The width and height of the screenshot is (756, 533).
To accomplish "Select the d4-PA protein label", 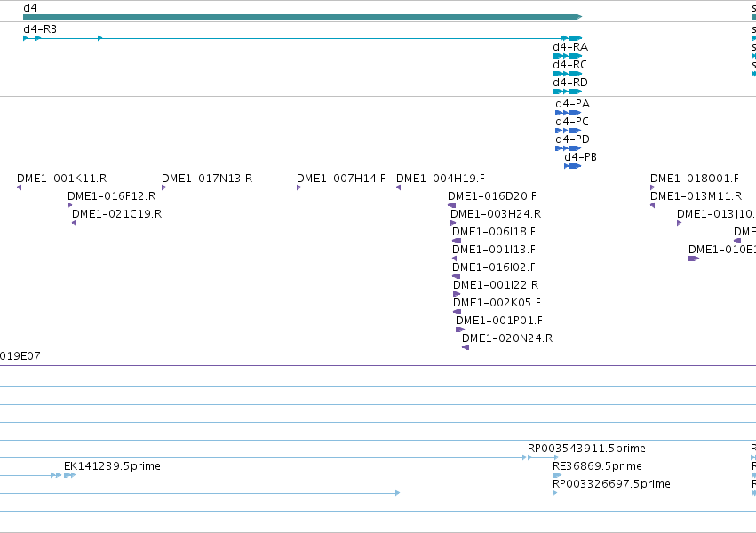I will (573, 104).
